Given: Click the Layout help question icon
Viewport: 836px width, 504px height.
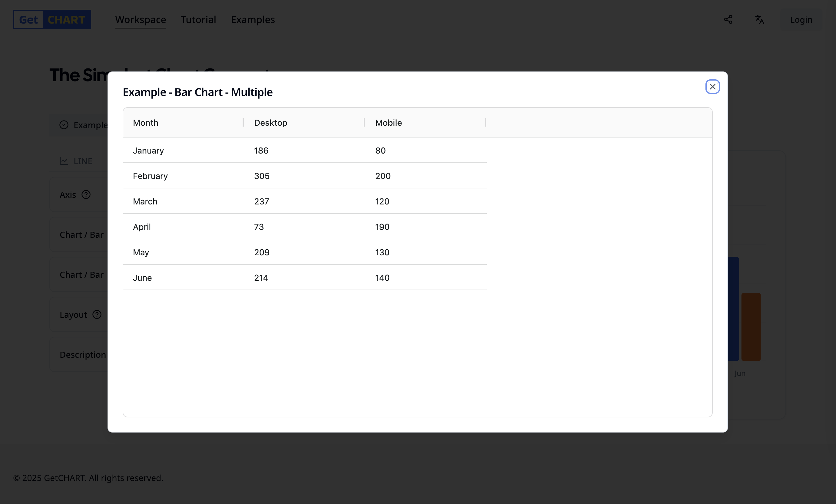Looking at the screenshot, I should tap(97, 314).
